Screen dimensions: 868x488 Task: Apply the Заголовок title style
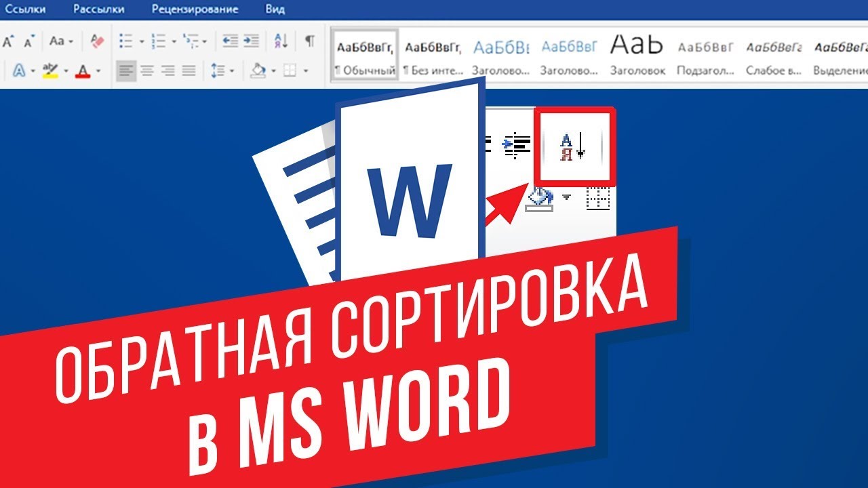pos(637,56)
